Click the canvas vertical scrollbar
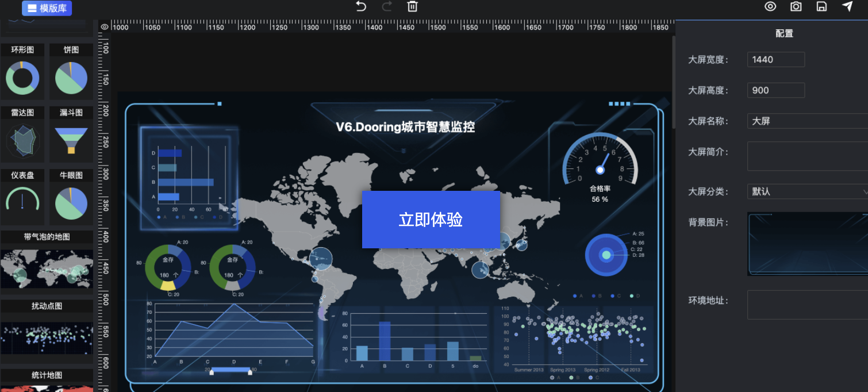This screenshot has width=868, height=392. point(674,82)
